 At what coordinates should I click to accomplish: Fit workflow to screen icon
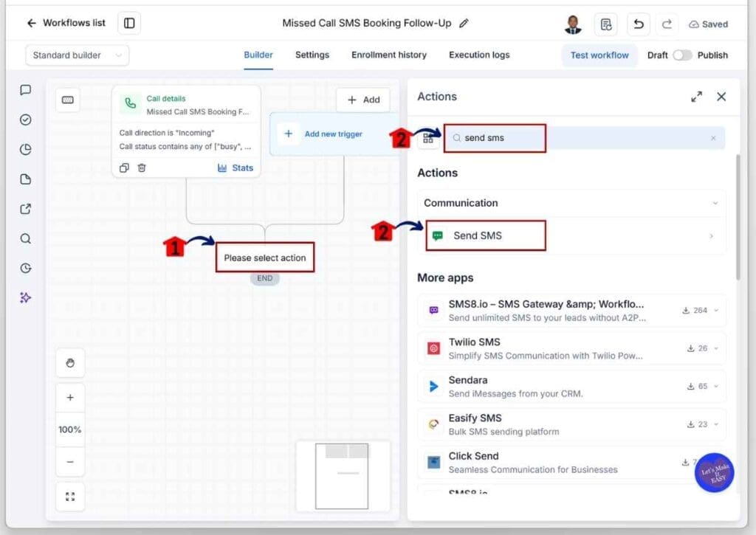click(70, 497)
